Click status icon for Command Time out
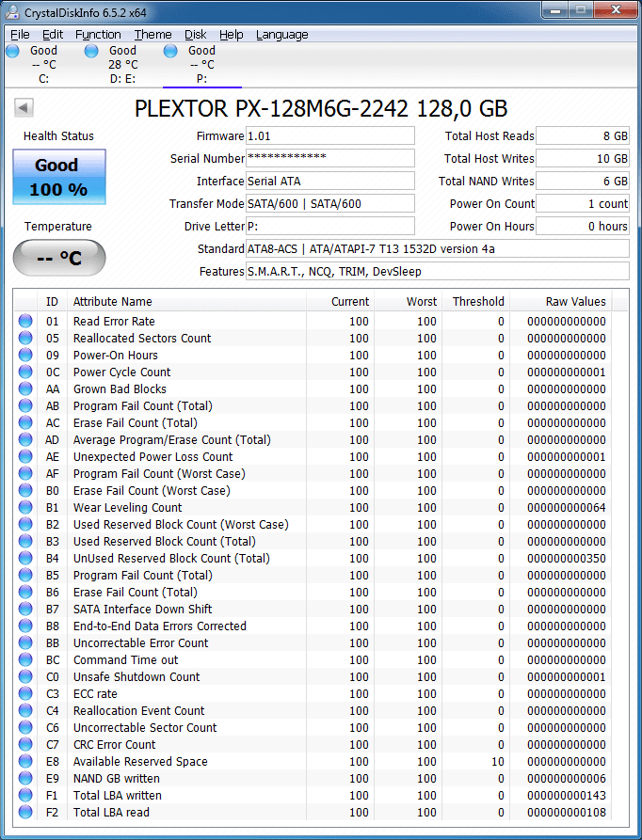The image size is (642, 840). click(25, 659)
